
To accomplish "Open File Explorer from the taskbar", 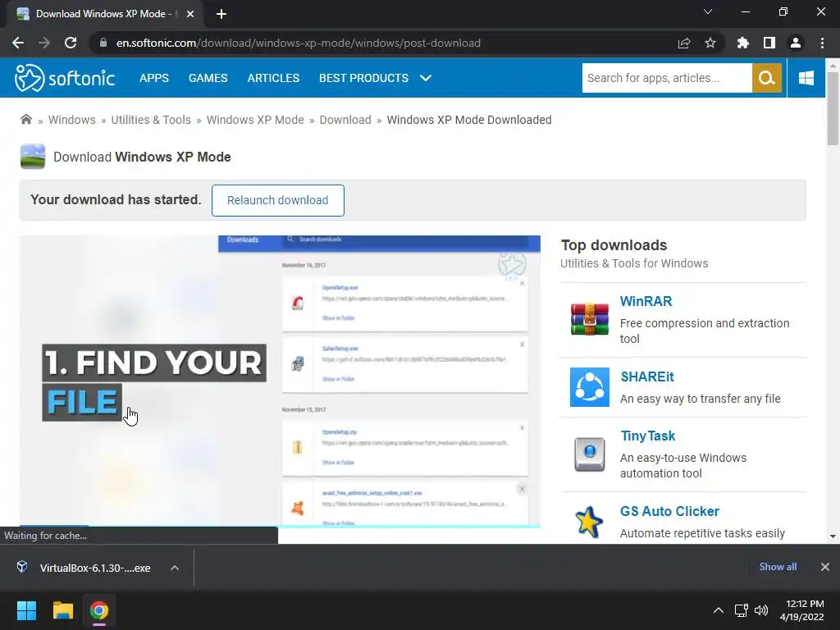I will click(x=62, y=610).
